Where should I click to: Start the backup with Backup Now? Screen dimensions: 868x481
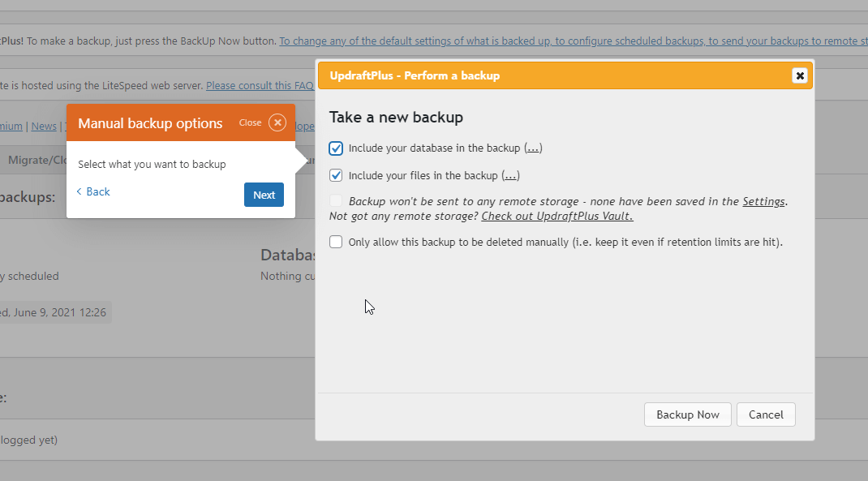pos(688,414)
